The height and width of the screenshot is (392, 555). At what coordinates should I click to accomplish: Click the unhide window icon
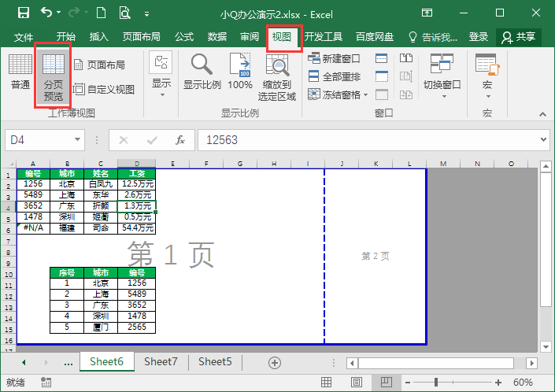coord(381,94)
